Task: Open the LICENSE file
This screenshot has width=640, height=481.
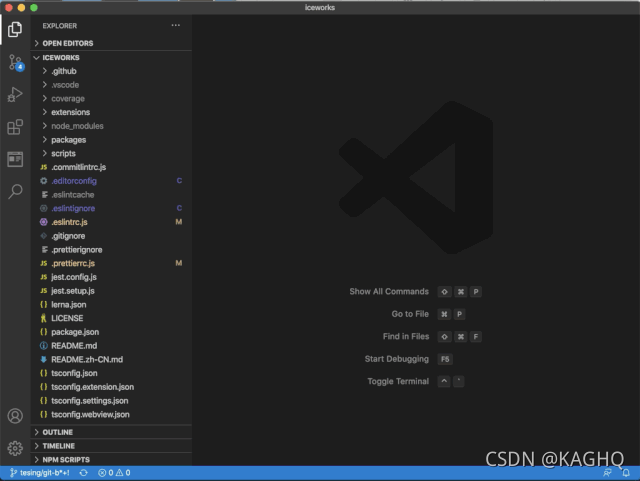Action: [x=111, y=318]
